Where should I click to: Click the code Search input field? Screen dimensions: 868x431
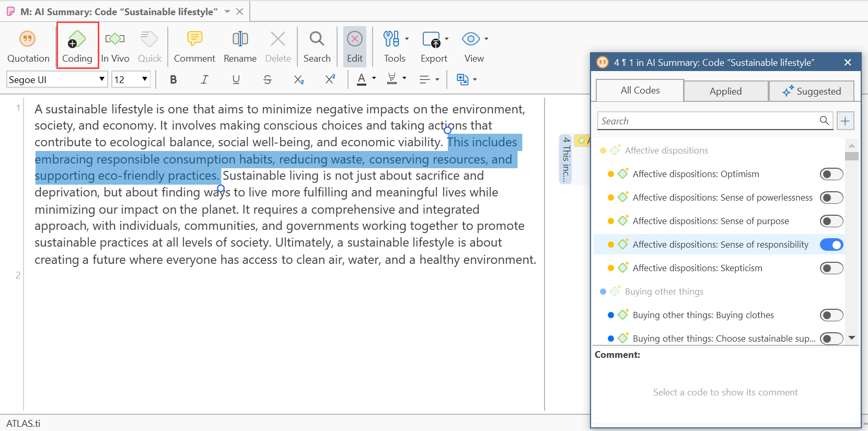pyautogui.click(x=708, y=121)
